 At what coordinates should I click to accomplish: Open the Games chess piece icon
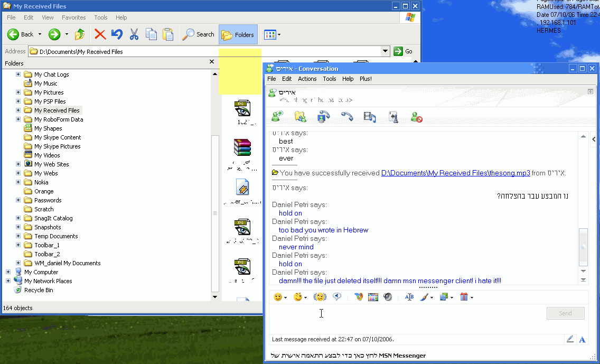pos(393,116)
